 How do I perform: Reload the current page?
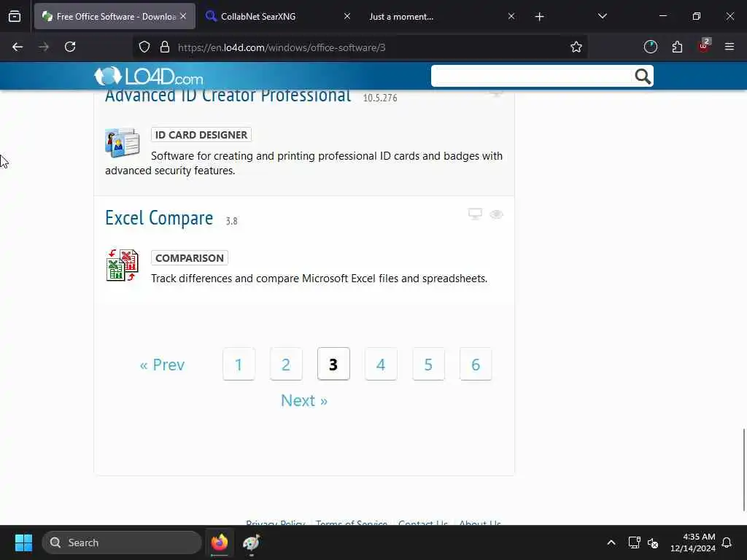pos(70,47)
